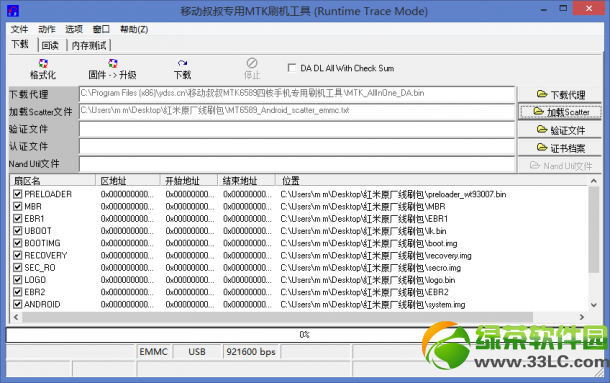The image size is (610, 383).
Task: Start flashing with the 下载 toolbar icon
Action: (x=182, y=69)
